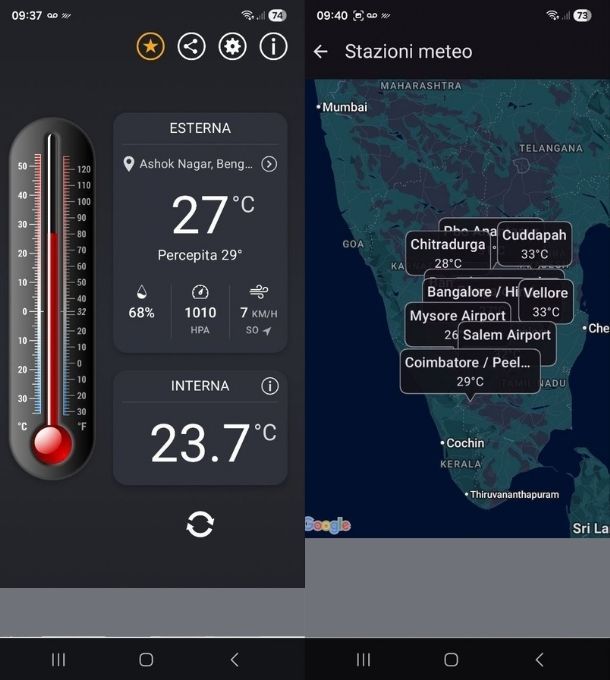Select Ashok Nagar, Beng... location text
This screenshot has width=610, height=680.
pos(196,164)
